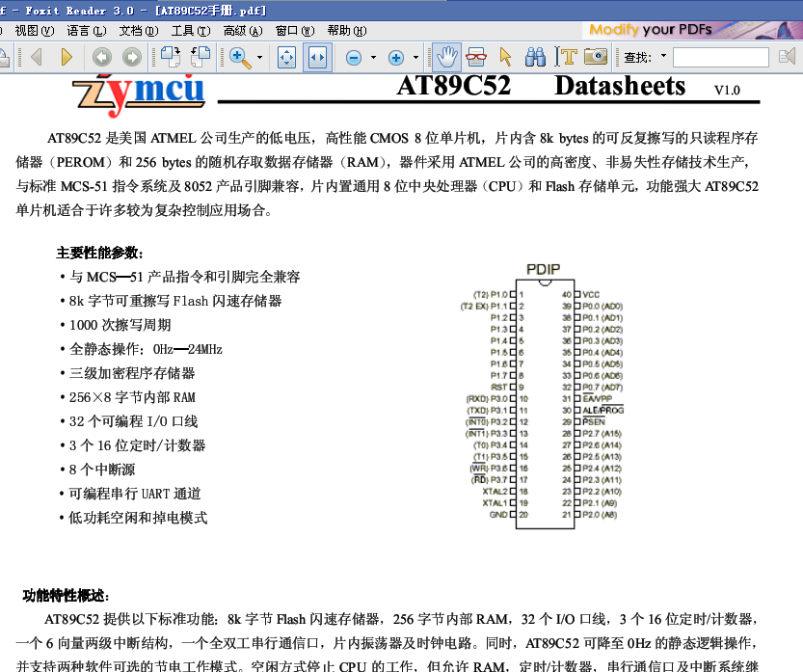803x672 pixels.
Task: Click the 主要性能参数 heading
Action: point(100,253)
